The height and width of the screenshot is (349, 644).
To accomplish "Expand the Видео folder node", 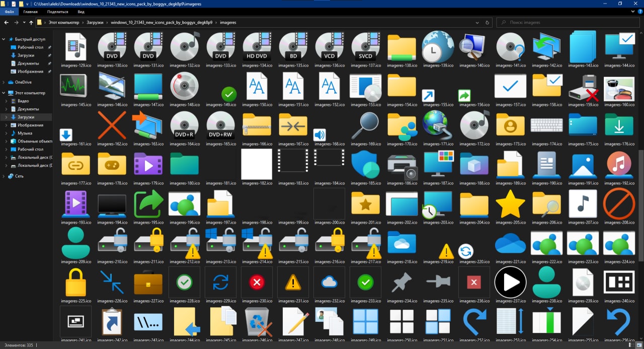I will (x=7, y=101).
